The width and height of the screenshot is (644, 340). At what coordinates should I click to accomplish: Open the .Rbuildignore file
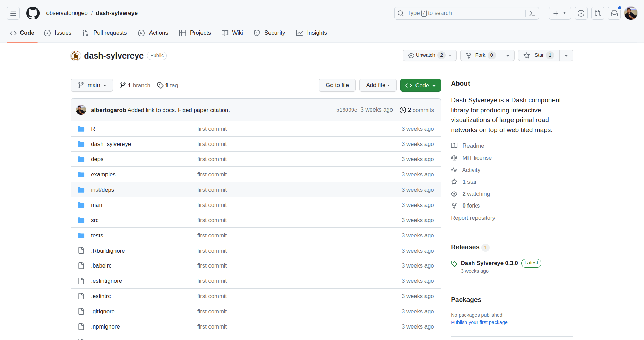point(108,251)
